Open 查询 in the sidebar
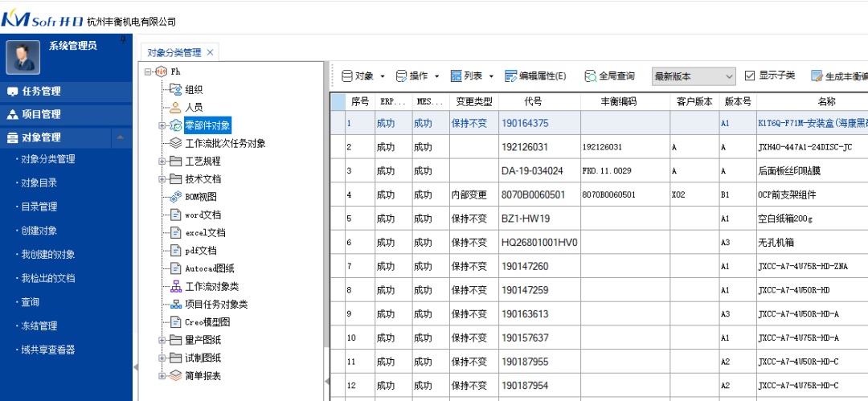The height and width of the screenshot is (401, 868). [x=30, y=302]
